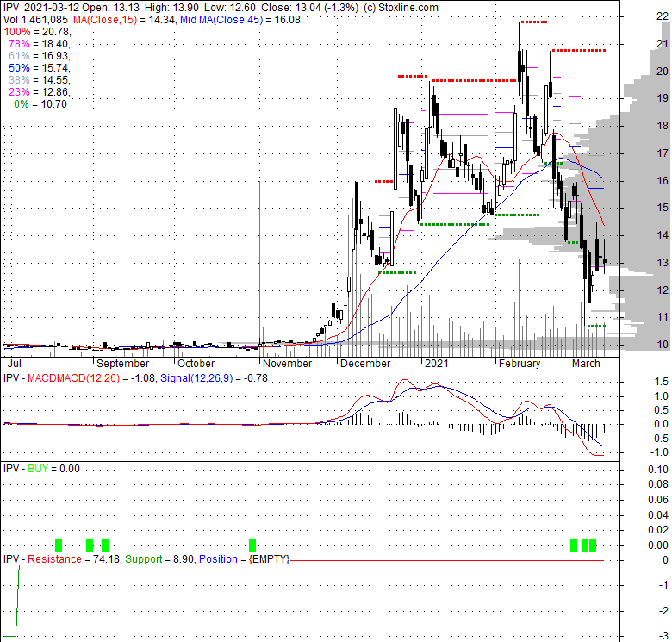Click the 'High: 13.90' value in header
This screenshot has height=642, width=672.
(171, 8)
